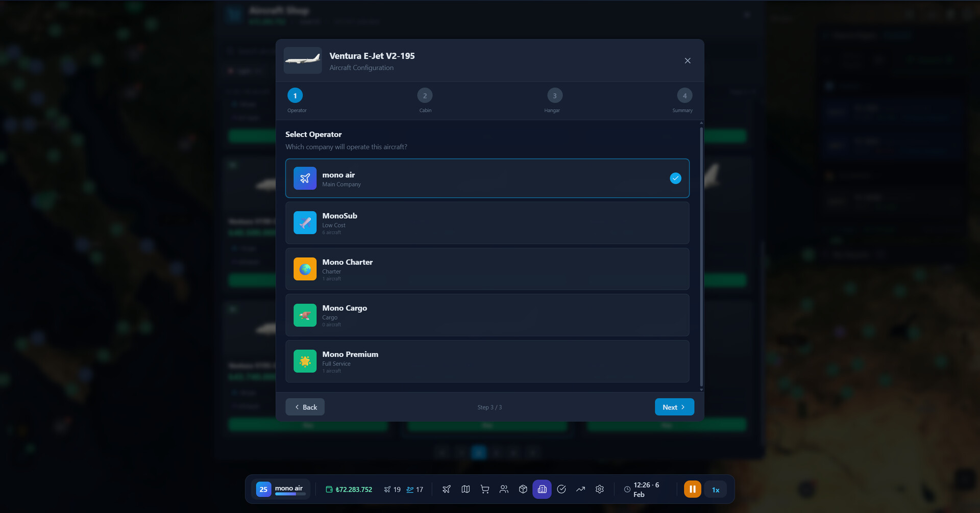
Task: Open the cargo package icon in the taskbar
Action: pyautogui.click(x=523, y=489)
